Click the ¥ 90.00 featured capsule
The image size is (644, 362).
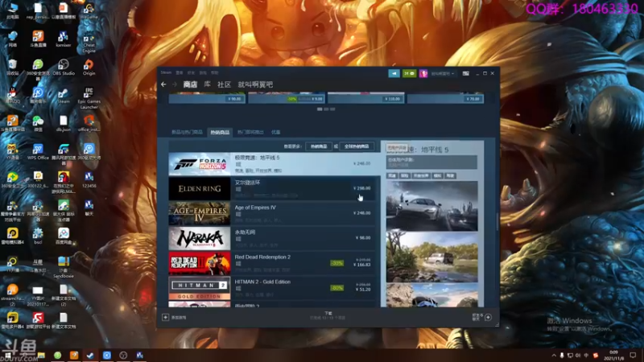coord(207,97)
